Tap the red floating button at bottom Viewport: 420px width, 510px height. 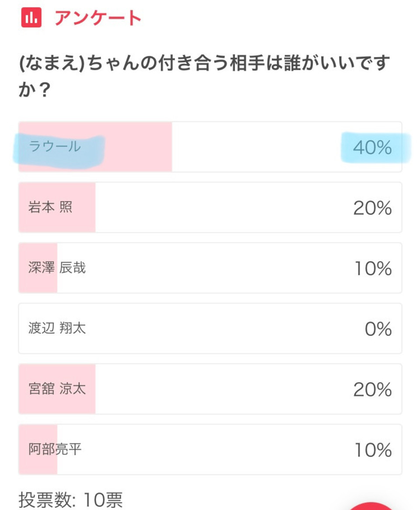pyautogui.click(x=371, y=506)
